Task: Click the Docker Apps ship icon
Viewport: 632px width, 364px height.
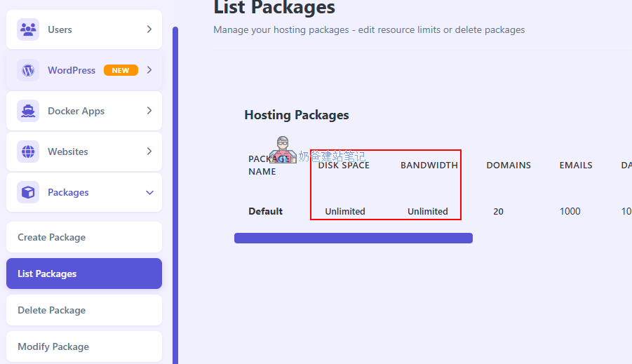Action: point(28,111)
